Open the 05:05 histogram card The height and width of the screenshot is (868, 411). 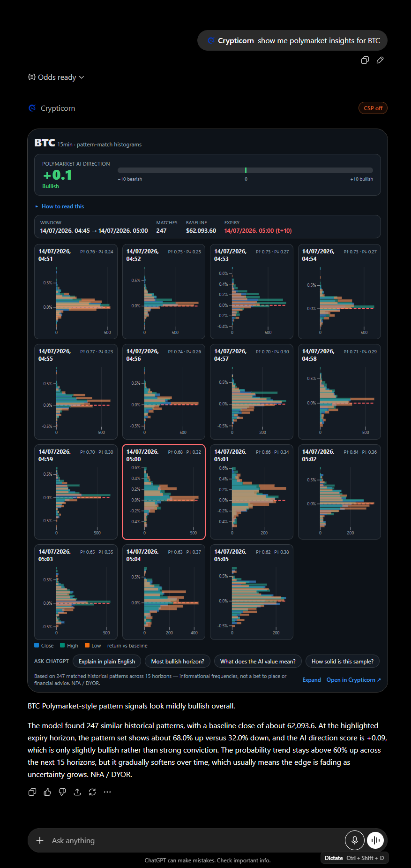coord(252,592)
